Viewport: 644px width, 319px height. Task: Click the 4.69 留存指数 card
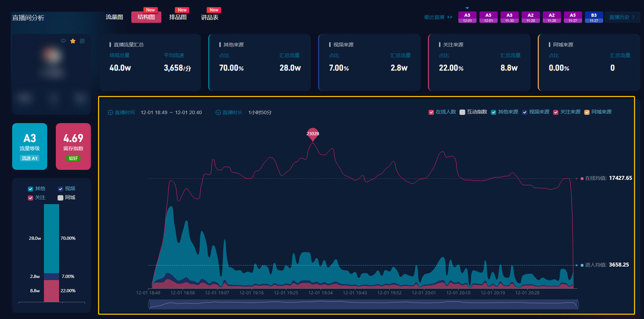point(73,146)
